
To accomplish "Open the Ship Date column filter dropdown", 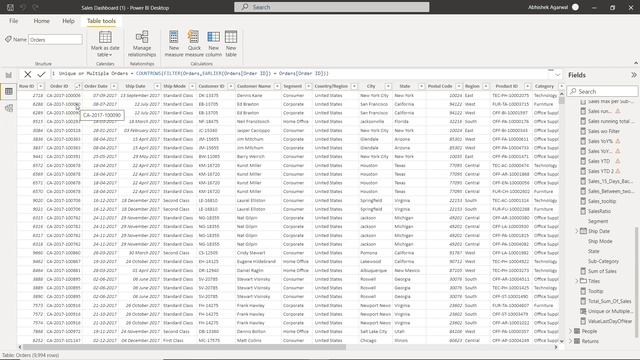I will (x=157, y=87).
